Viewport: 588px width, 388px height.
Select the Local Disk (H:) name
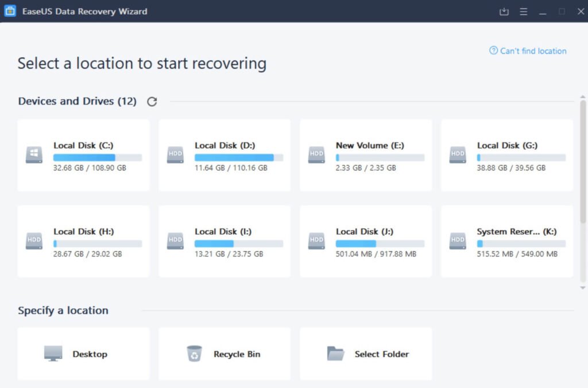[x=84, y=232]
